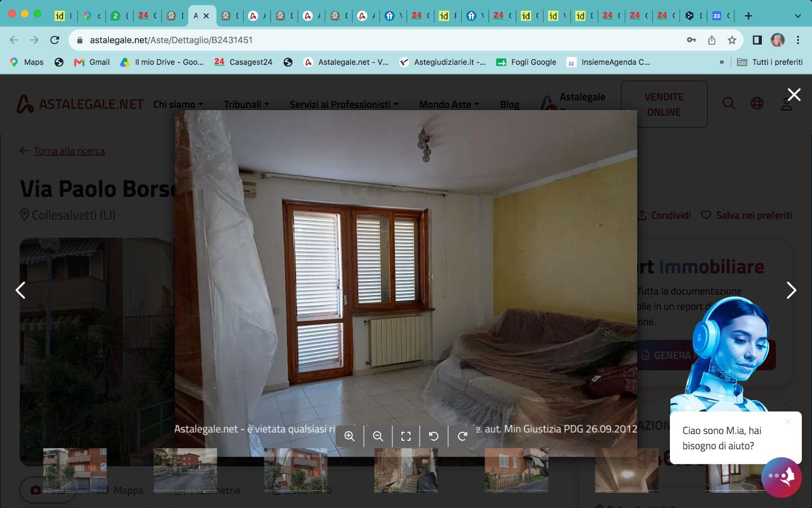Select the third thumbnail in the strip
Image resolution: width=812 pixels, height=508 pixels.
pos(296,470)
